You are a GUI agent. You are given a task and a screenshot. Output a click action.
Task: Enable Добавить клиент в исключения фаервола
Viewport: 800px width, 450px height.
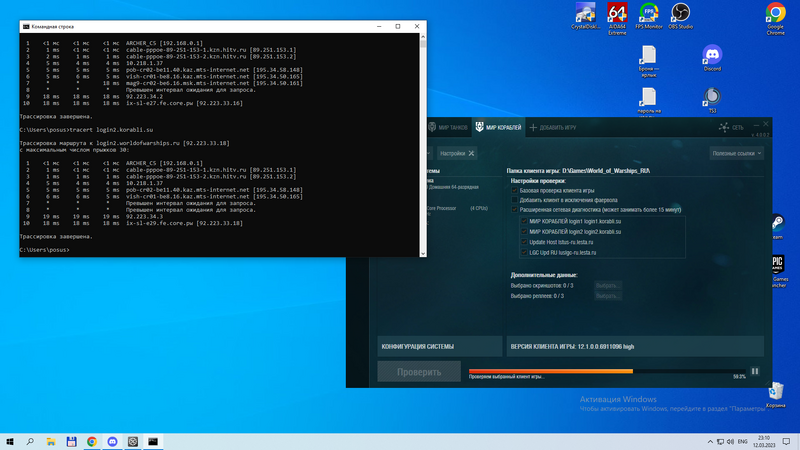coord(514,200)
